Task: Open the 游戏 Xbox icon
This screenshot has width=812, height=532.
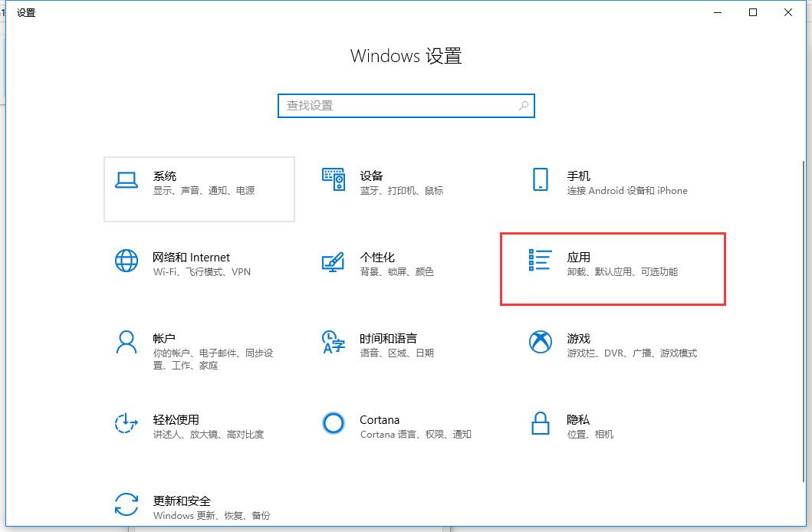Action: point(540,342)
